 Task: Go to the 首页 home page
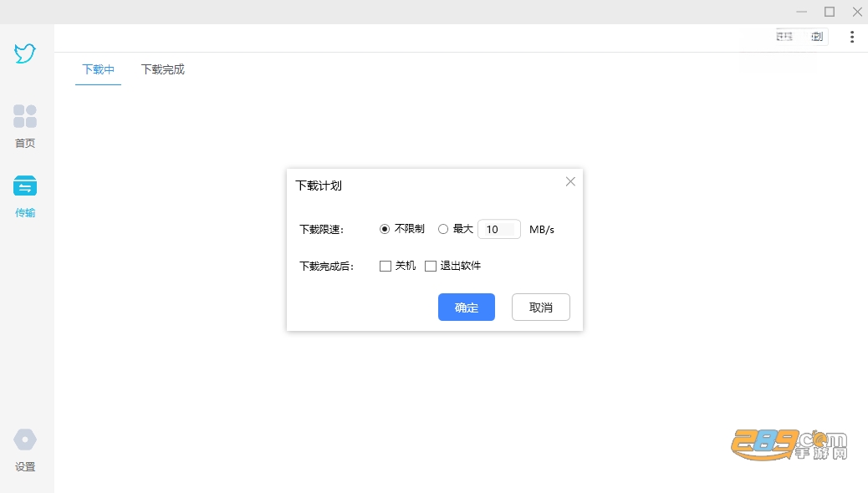pyautogui.click(x=25, y=127)
